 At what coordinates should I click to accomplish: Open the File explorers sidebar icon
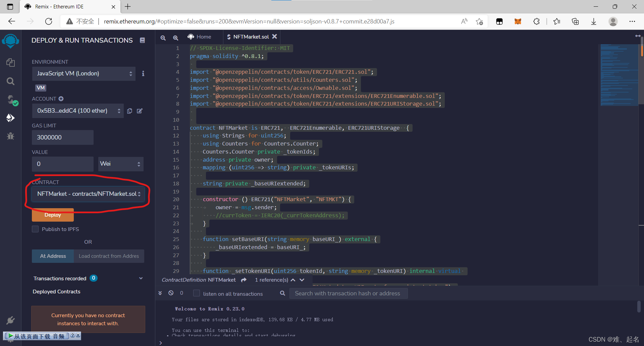(10, 62)
